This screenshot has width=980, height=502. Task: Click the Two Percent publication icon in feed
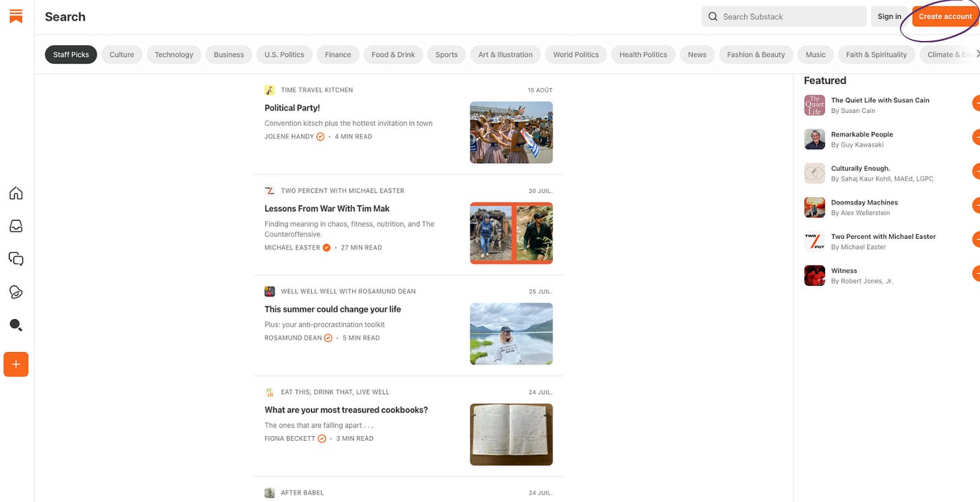269,190
